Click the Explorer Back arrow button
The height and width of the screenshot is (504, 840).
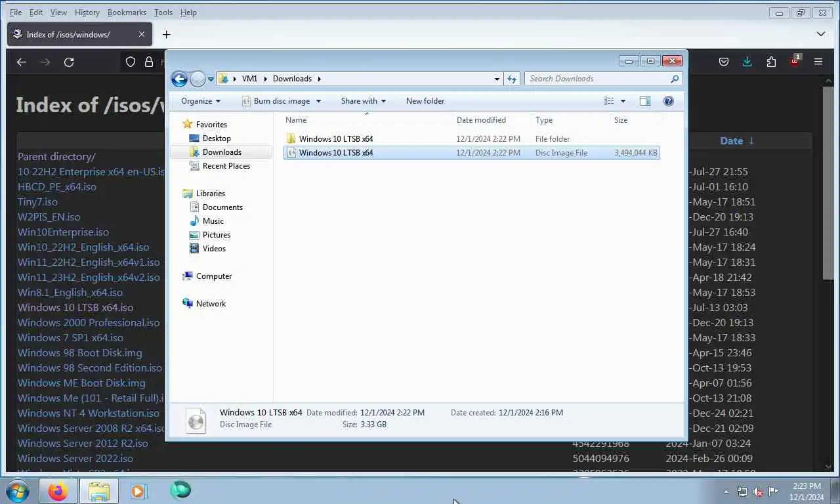click(179, 79)
